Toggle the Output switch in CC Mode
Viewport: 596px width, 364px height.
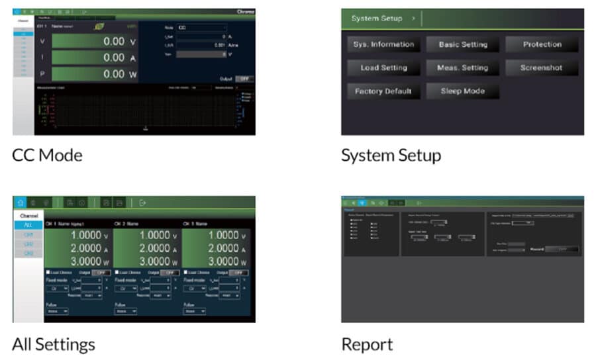coord(244,78)
